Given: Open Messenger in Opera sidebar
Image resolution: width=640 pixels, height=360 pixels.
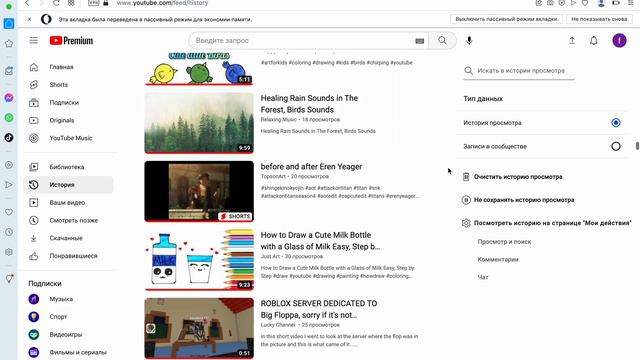Looking at the screenshot, I should coord(9,98).
